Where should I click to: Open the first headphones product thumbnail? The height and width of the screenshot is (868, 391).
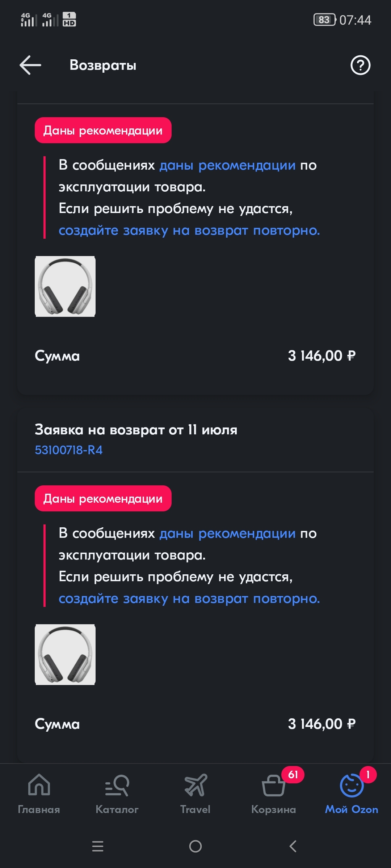[x=65, y=286]
